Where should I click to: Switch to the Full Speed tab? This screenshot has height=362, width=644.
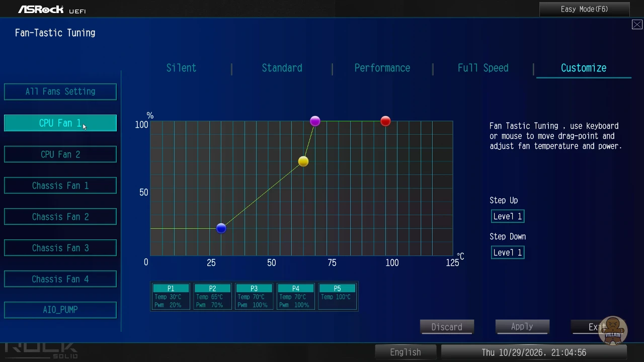[x=483, y=68]
